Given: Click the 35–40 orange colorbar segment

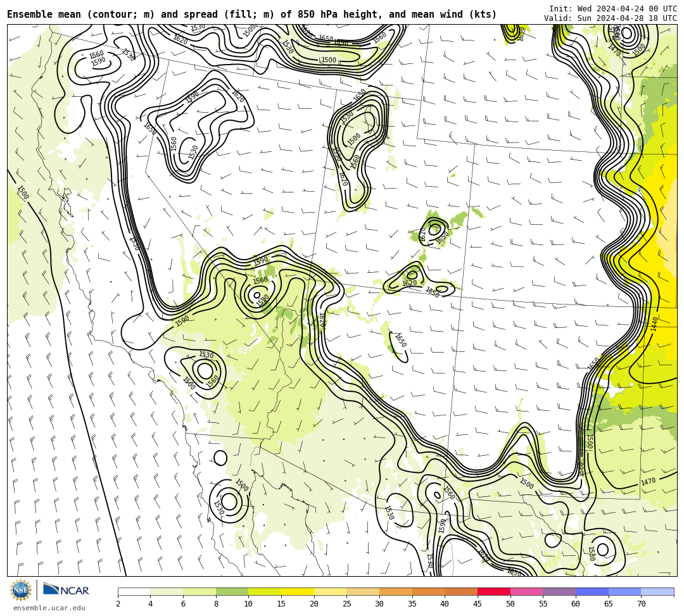Looking at the screenshot, I should click(428, 591).
